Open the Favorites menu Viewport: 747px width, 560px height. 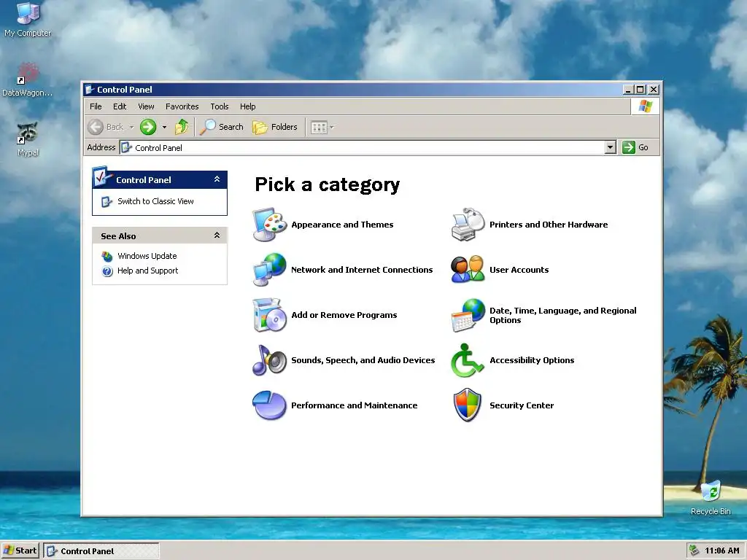(x=182, y=106)
